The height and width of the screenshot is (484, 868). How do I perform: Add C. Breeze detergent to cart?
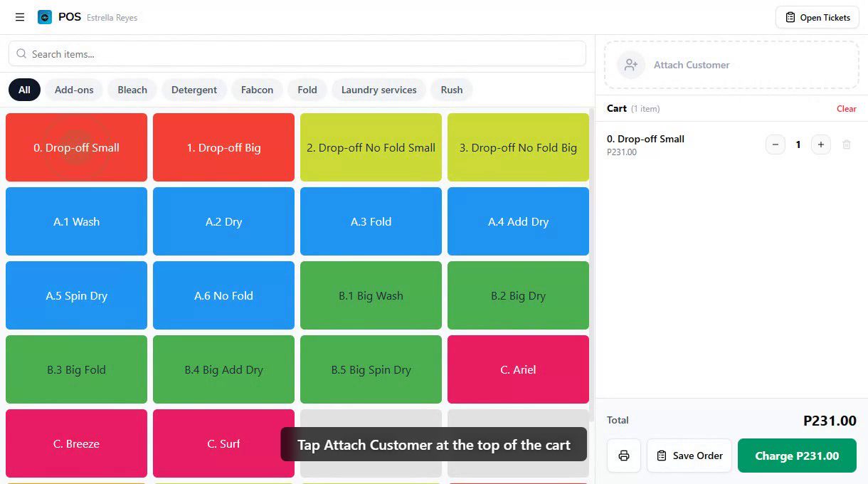click(76, 443)
